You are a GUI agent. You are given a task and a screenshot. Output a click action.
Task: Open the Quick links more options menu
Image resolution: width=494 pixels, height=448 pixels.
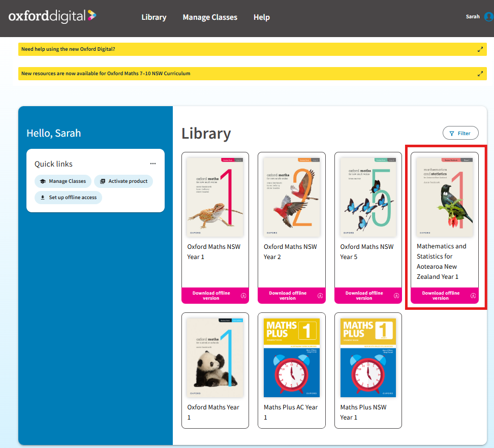pos(153,164)
